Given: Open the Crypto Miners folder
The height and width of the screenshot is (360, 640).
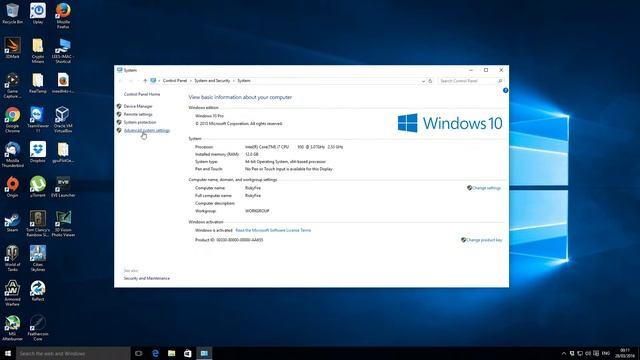Looking at the screenshot, I should click(x=38, y=51).
